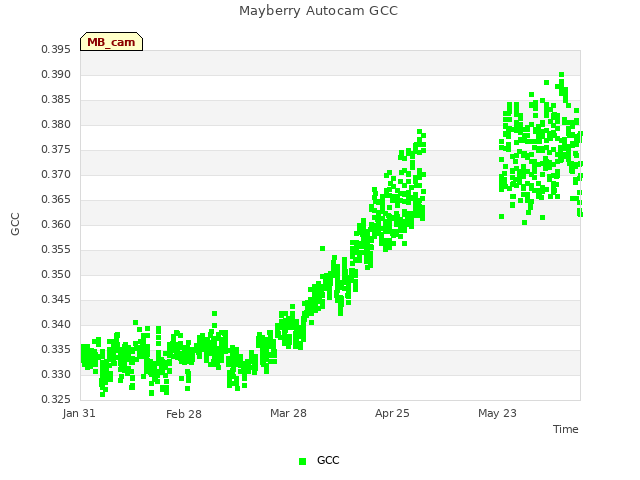
Task: Click the Apr 25 x-axis label
Action: point(392,413)
